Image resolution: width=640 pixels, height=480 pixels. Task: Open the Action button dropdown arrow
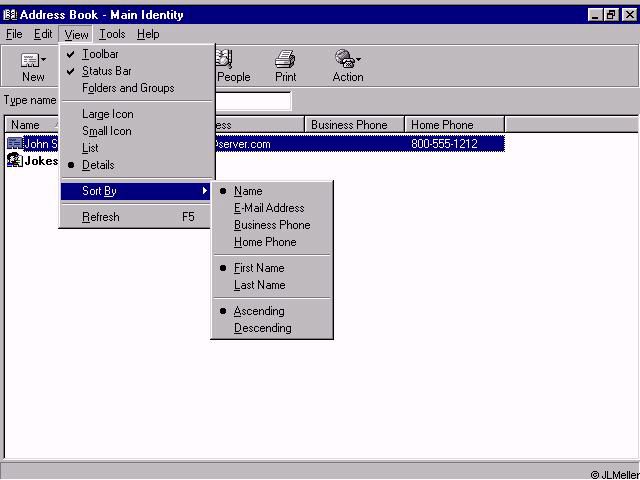359,60
